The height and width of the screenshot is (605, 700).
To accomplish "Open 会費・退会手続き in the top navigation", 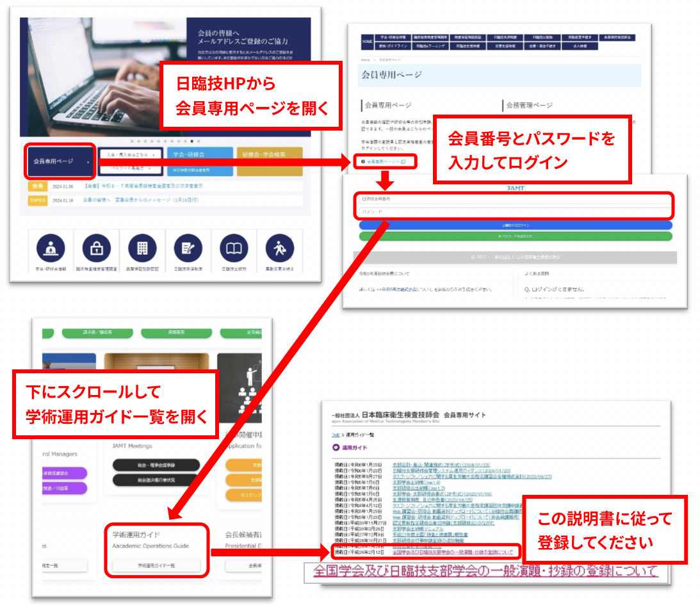I will (542, 46).
